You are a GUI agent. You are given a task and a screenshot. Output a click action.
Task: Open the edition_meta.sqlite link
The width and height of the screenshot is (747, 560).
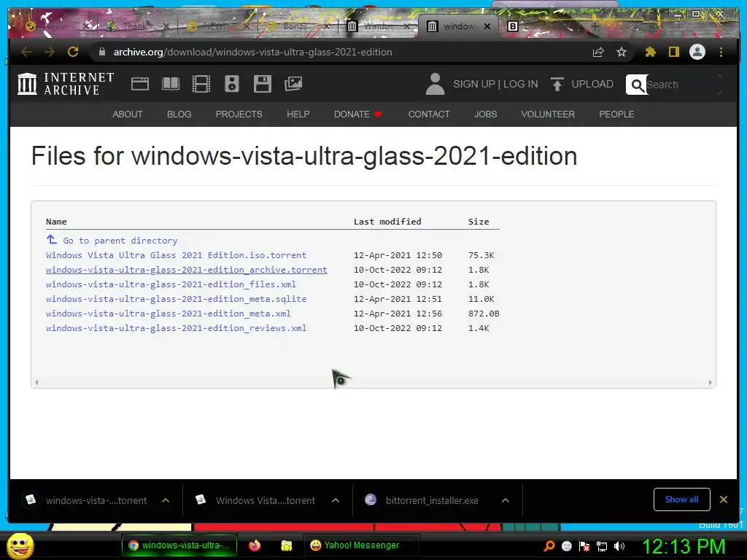point(177,299)
